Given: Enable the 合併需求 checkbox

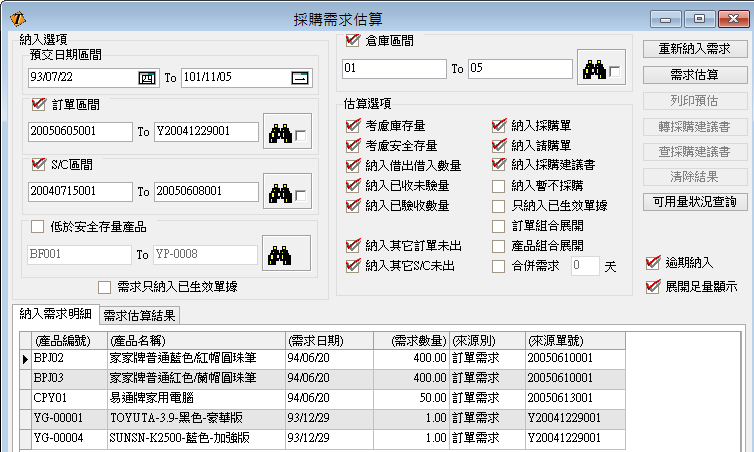Looking at the screenshot, I should coord(499,266).
